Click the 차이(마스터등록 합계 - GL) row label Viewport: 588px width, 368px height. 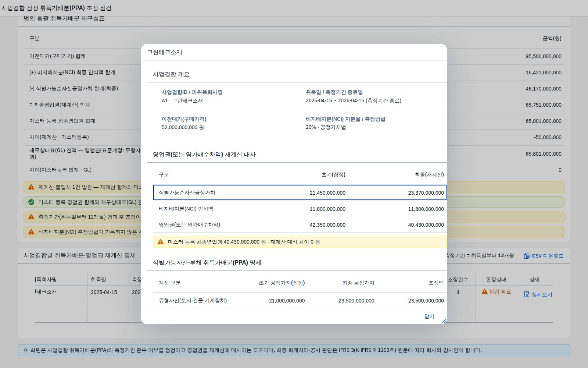61,170
